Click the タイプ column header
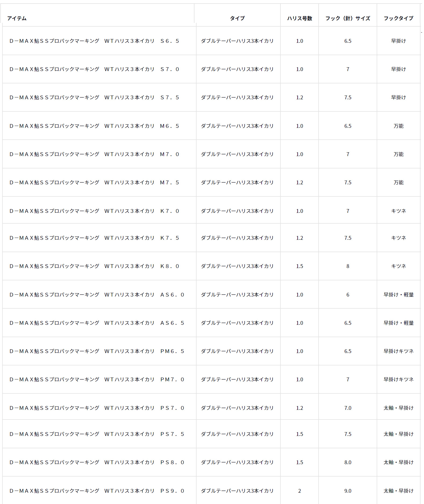The width and height of the screenshot is (424, 504). click(x=237, y=18)
